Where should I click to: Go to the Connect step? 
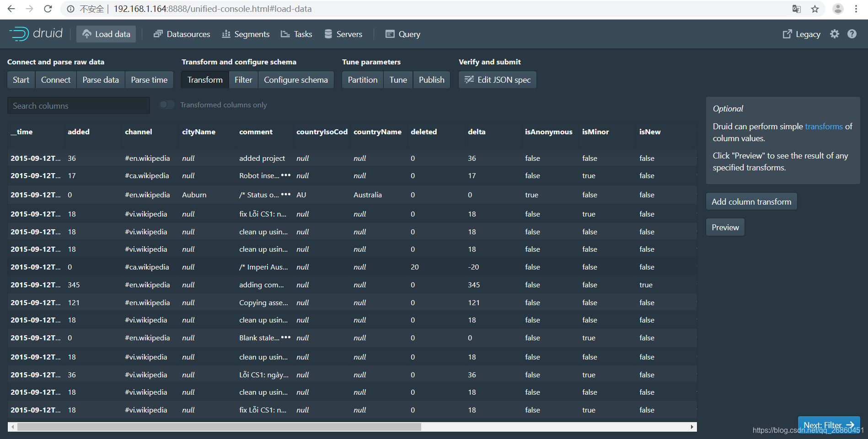coord(56,79)
